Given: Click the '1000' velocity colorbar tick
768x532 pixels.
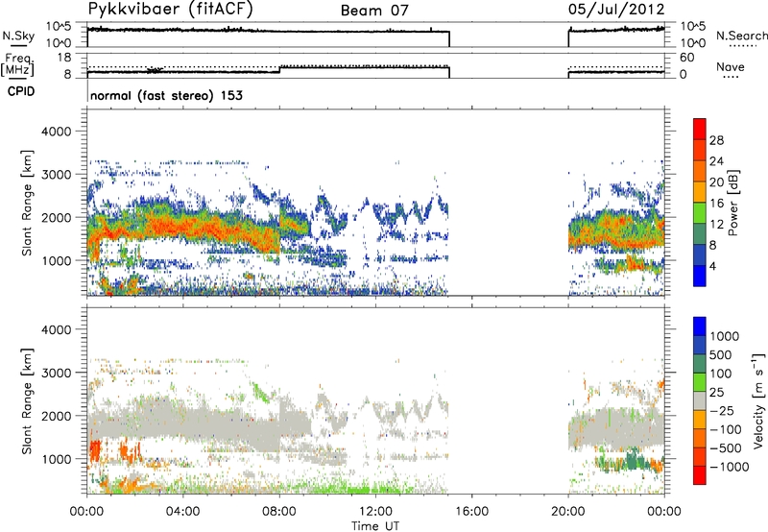Looking at the screenshot, I should pos(725,336).
